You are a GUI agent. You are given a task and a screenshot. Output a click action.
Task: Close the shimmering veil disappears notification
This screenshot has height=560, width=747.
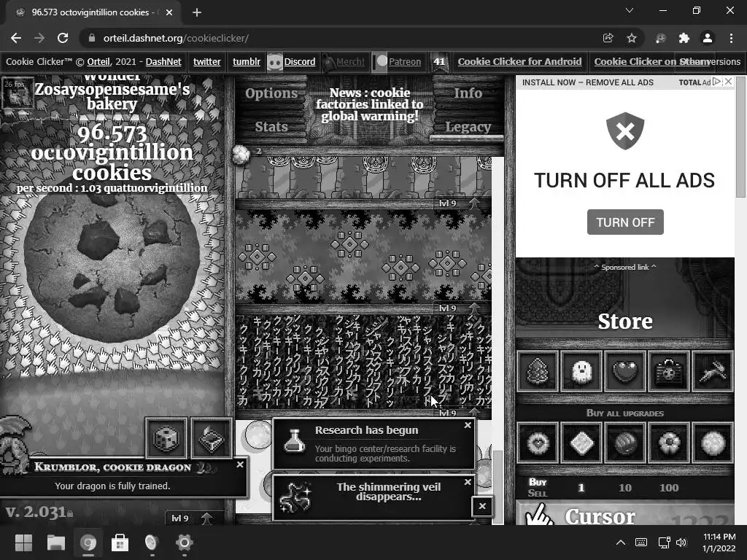468,482
